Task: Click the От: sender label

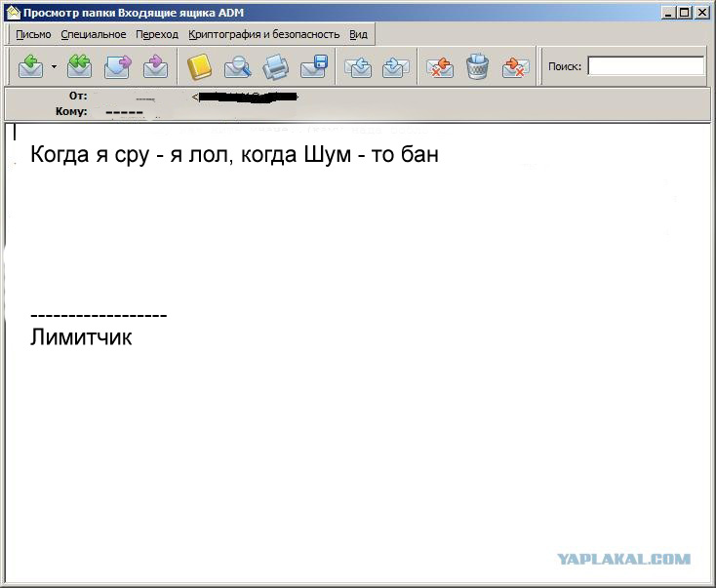Action: pos(78,96)
